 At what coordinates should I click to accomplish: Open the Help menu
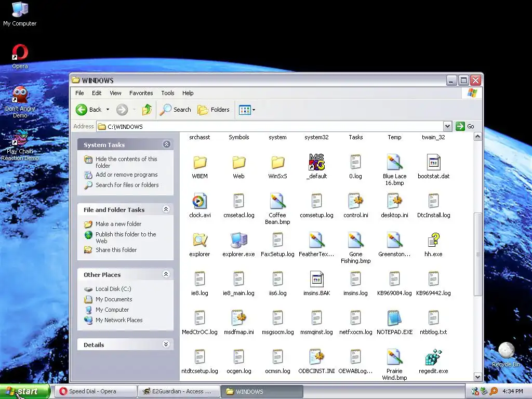click(x=188, y=93)
